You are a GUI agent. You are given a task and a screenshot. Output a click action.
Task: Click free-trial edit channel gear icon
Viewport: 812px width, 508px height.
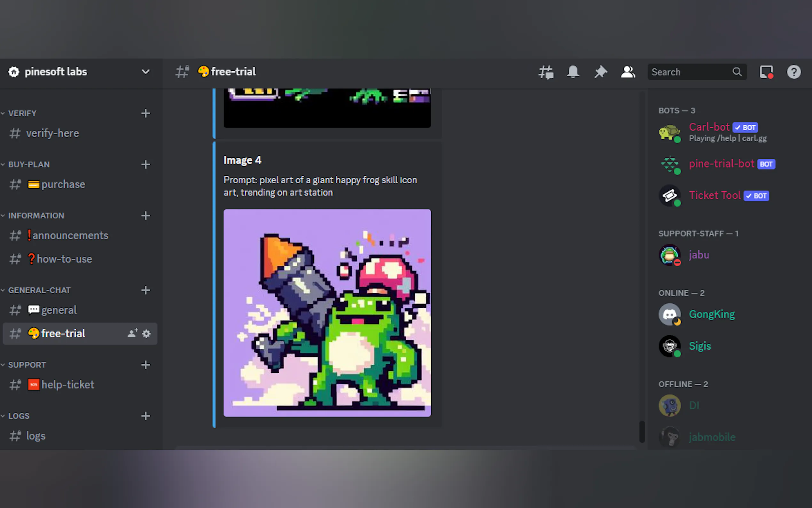pyautogui.click(x=146, y=334)
